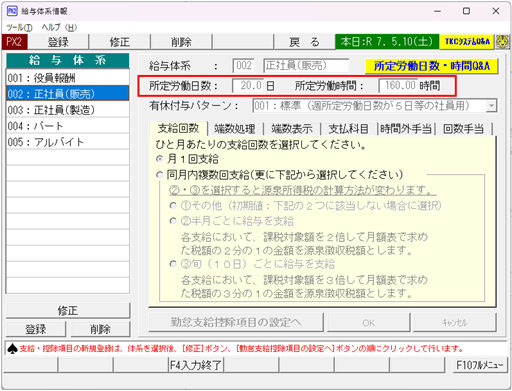Select the ①その他 radio option
The image size is (512, 391).
(x=173, y=206)
